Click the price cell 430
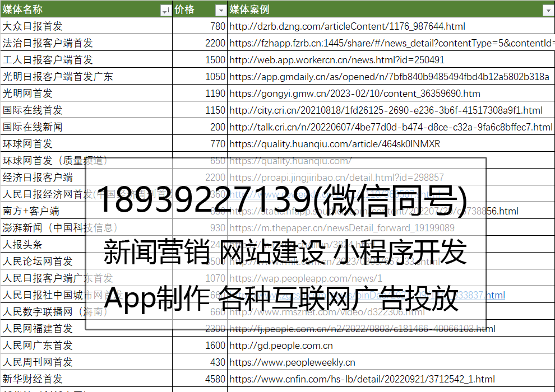Screen dimensions: 555x392 pyautogui.click(x=200, y=362)
